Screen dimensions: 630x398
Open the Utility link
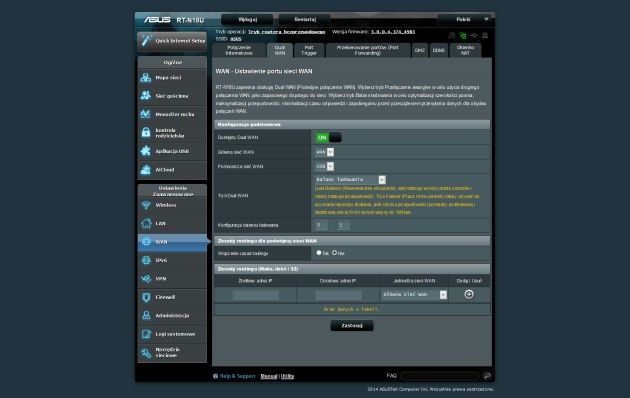(x=287, y=376)
